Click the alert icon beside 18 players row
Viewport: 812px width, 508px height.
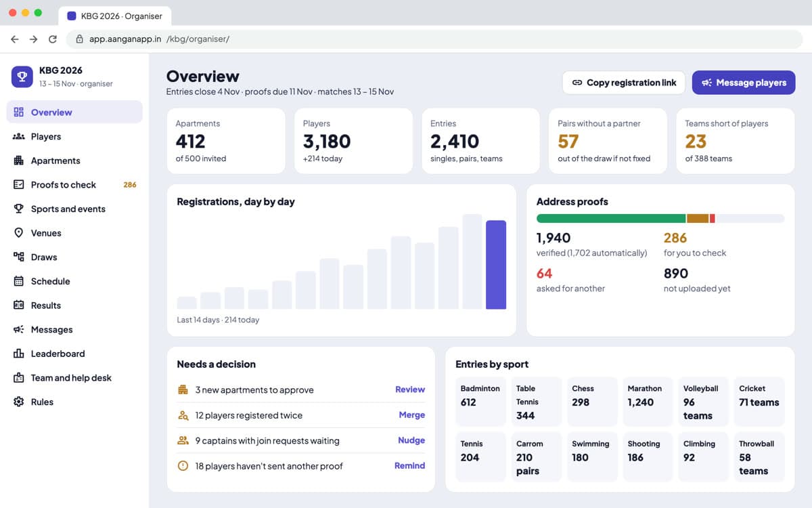[183, 466]
